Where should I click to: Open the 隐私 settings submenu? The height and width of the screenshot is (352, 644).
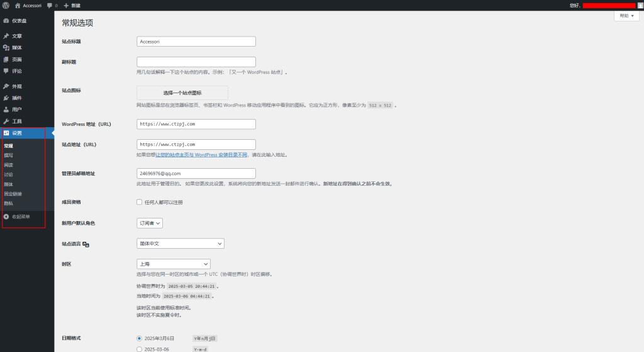[x=9, y=203]
